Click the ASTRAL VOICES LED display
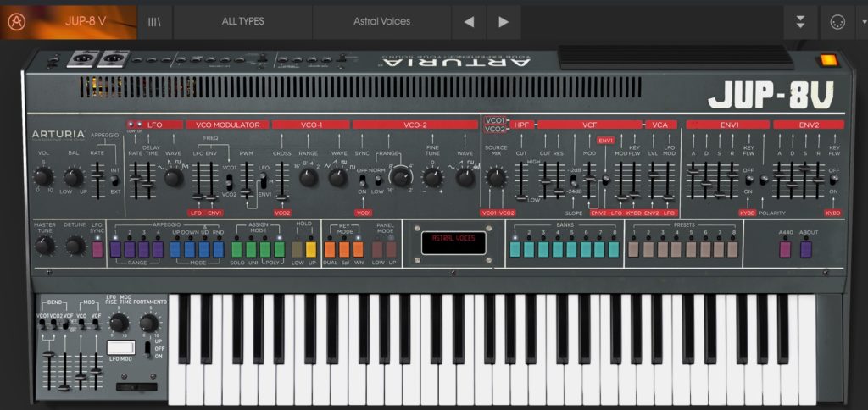Viewport: 868px width, 410px height. click(453, 243)
